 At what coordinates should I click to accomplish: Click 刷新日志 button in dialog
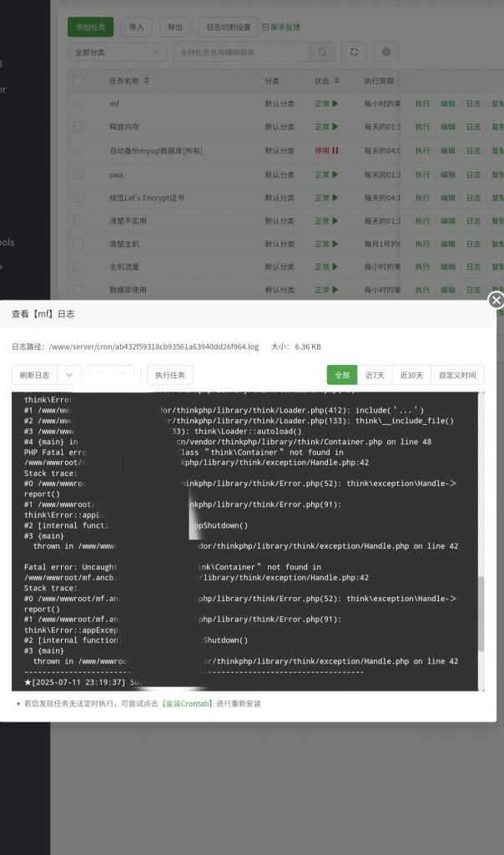click(34, 375)
